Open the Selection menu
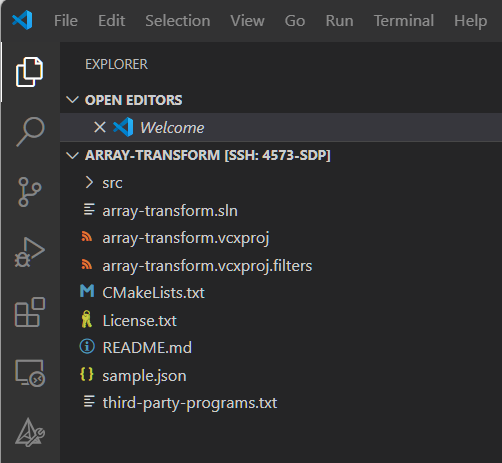 (178, 21)
